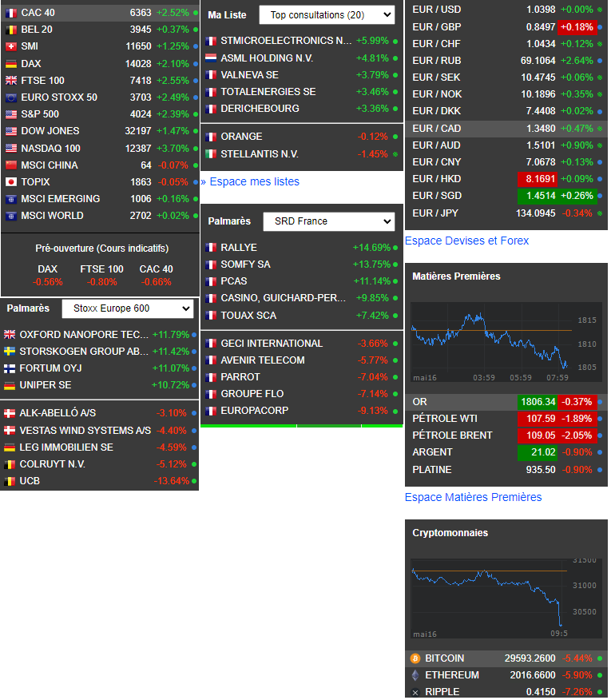Click the Swedish flag beside STORSKOGEN GROUP
This screenshot has height=700, width=611.
(x=10, y=352)
